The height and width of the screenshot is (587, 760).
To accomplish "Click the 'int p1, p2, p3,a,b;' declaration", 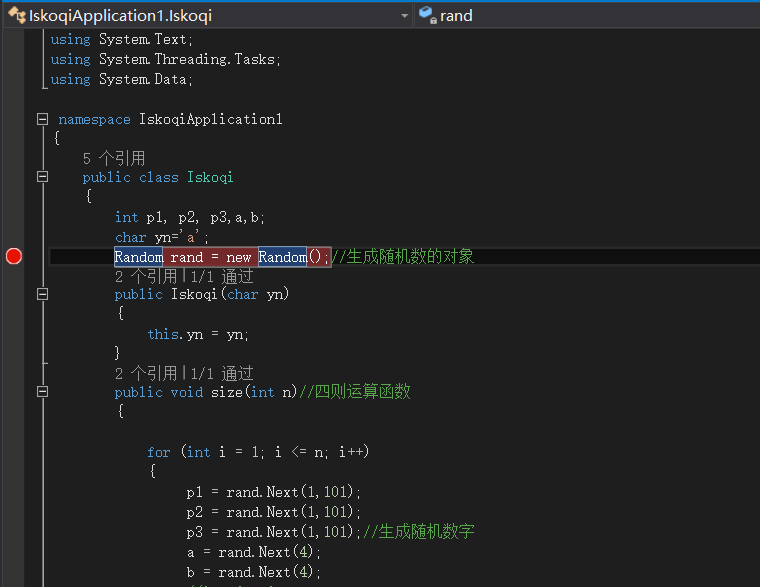I will click(x=190, y=217).
